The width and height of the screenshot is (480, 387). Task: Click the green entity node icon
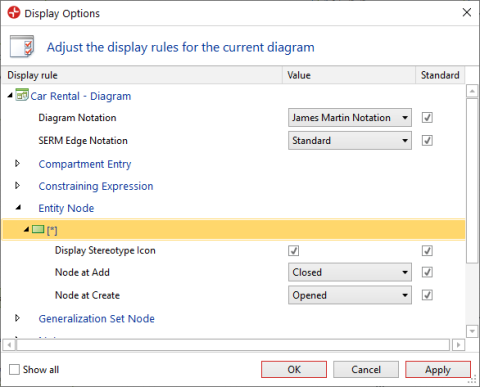click(x=38, y=229)
